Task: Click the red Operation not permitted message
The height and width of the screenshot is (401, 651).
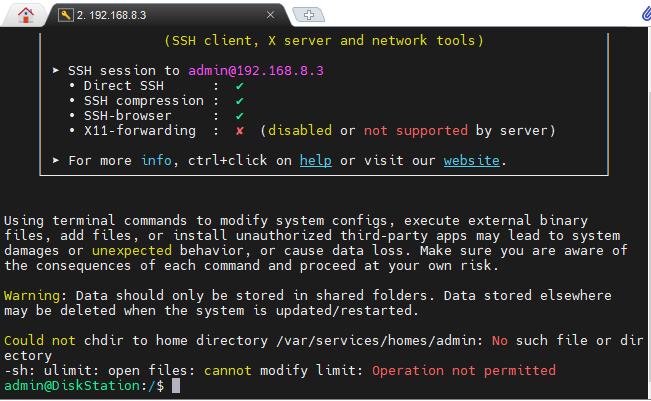Action: tap(463, 370)
